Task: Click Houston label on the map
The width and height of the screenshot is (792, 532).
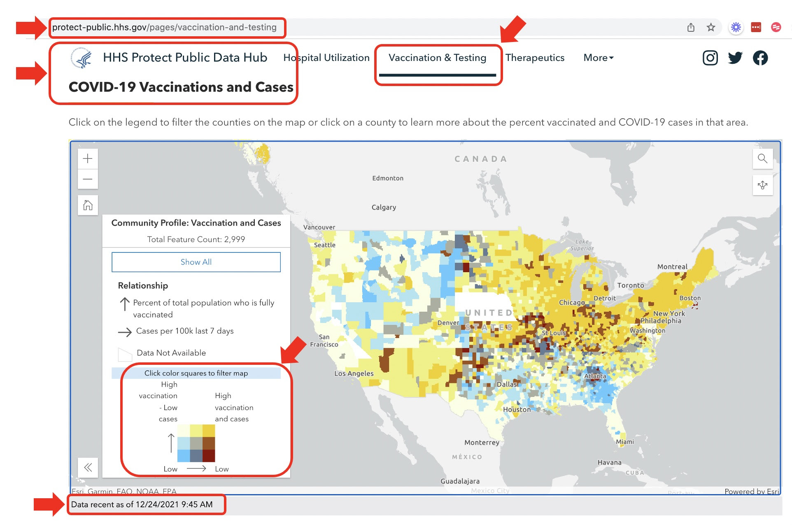Action: pyautogui.click(x=517, y=410)
